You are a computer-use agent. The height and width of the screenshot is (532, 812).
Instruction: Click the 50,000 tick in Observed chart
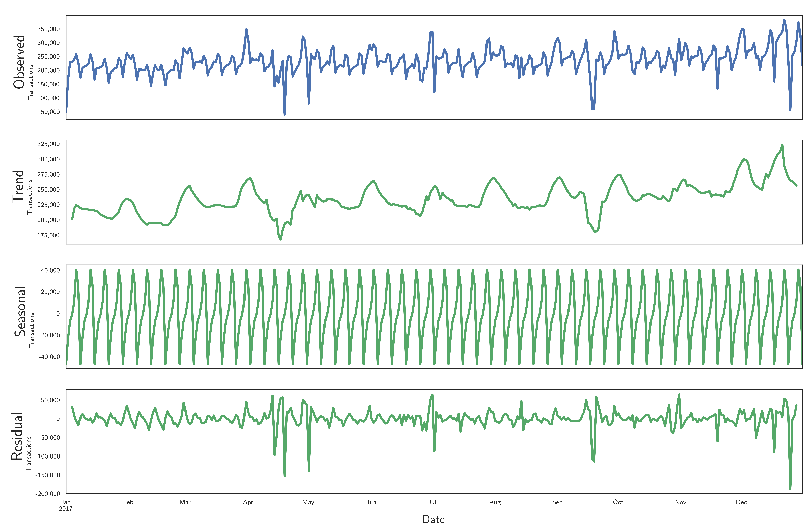click(50, 112)
